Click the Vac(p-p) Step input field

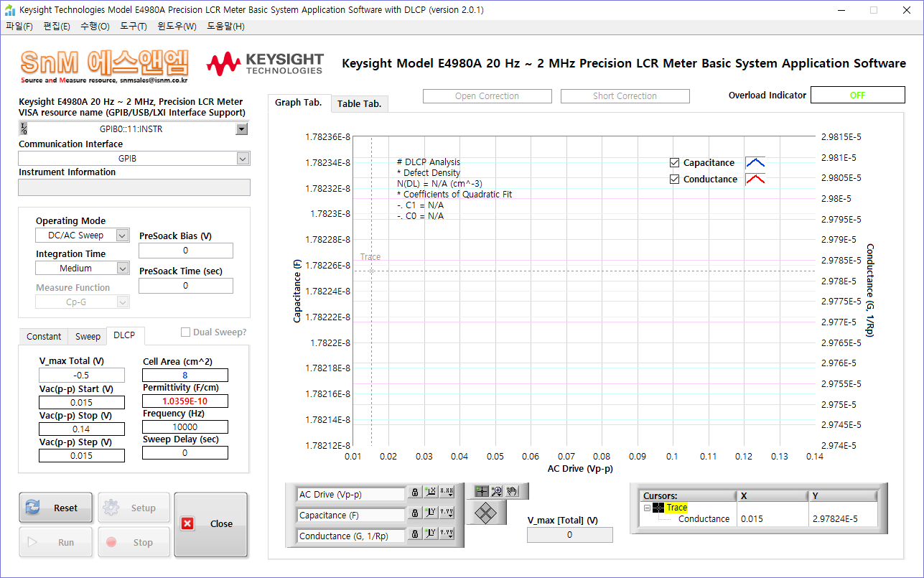tap(82, 456)
